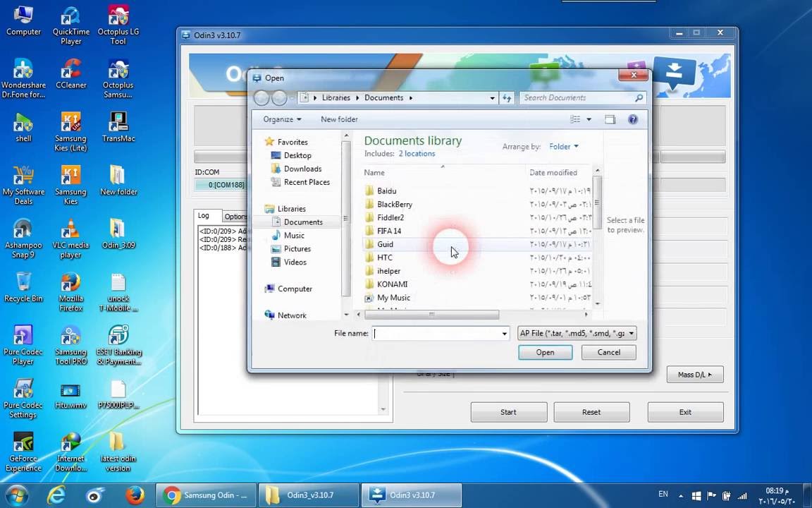Switch to Samsung Odin Chrome taskbar window
The width and height of the screenshot is (812, 508).
click(206, 495)
